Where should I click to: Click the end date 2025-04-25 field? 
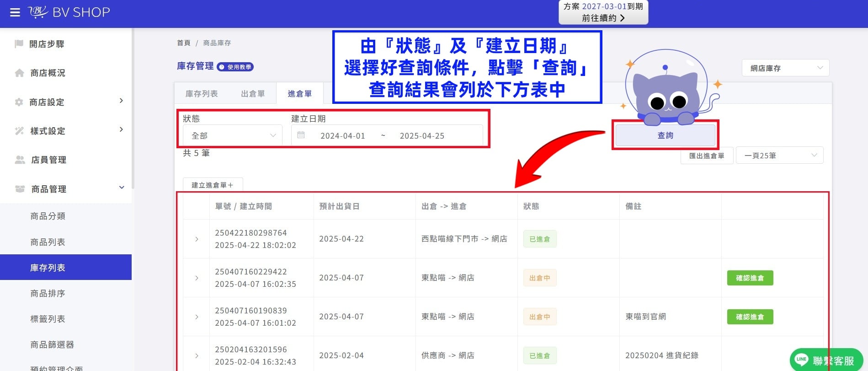pos(422,136)
